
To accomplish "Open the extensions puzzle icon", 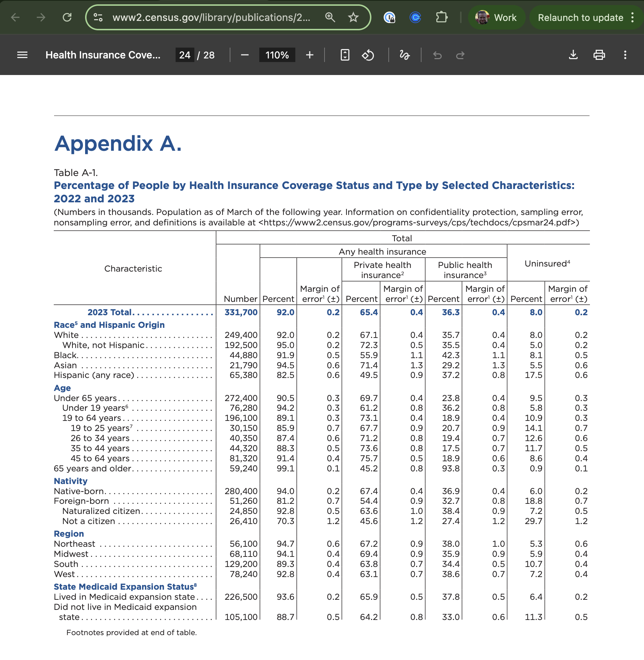I will 442,17.
